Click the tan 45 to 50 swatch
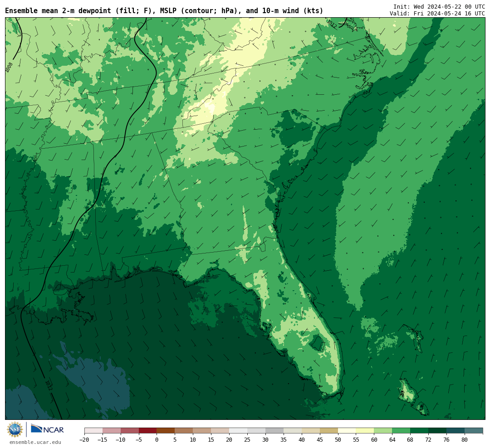The height and width of the screenshot is (448, 490). tap(329, 431)
